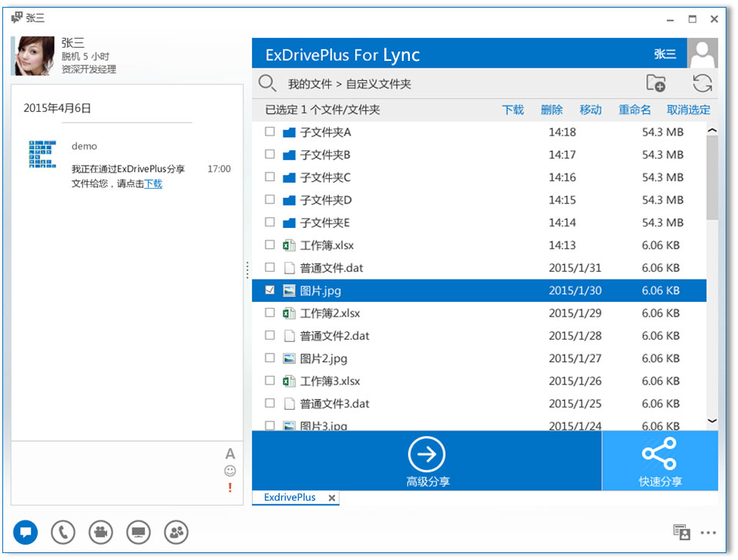Click the Excel icon of 工作簿3.xlsx
Image resolution: width=738 pixels, height=560 pixels.
point(289,381)
